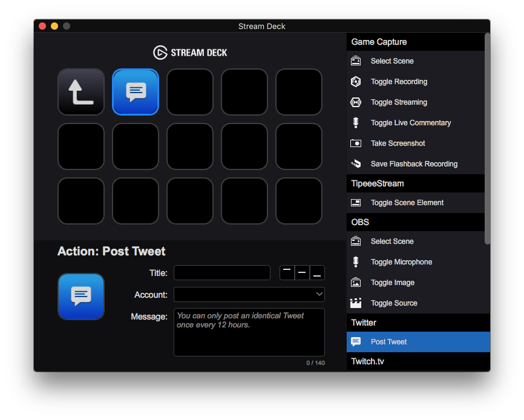The image size is (524, 420).
Task: Choose Toggle Microphone action label
Action: coord(401,262)
